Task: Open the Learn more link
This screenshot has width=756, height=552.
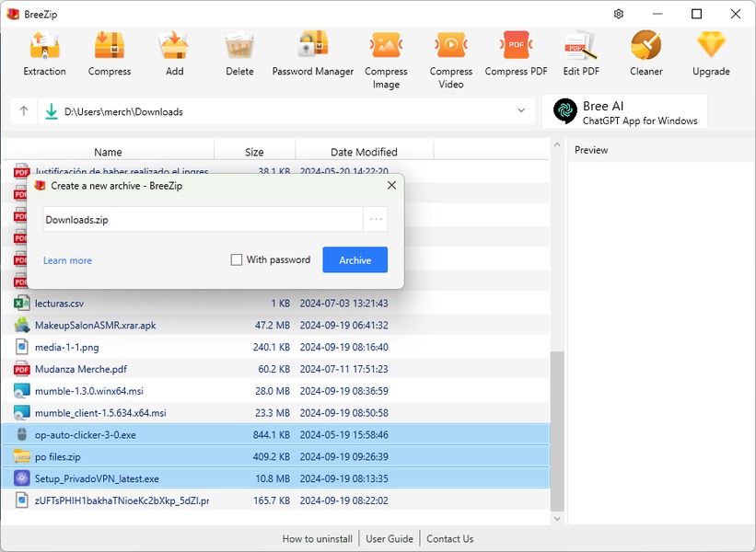Action: (x=67, y=260)
